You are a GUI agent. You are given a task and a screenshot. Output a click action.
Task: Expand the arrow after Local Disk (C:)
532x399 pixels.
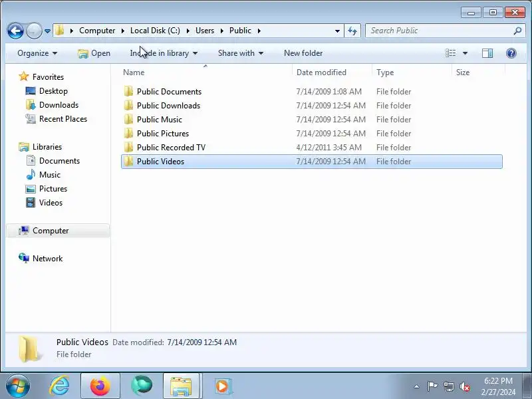(188, 31)
